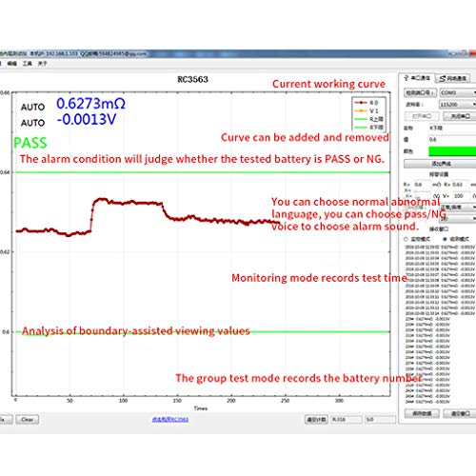The image size is (476, 476).
Task: Click the first log entry in receive window
Action: [x=440, y=247]
